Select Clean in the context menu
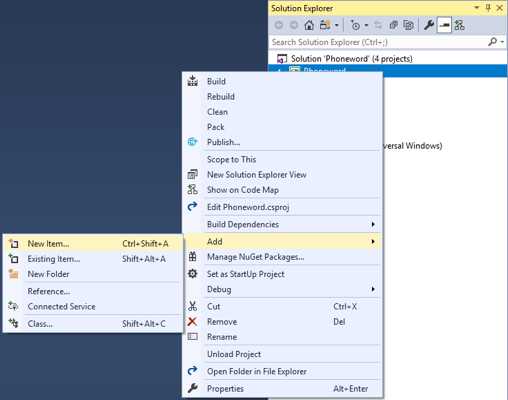 click(282, 112)
